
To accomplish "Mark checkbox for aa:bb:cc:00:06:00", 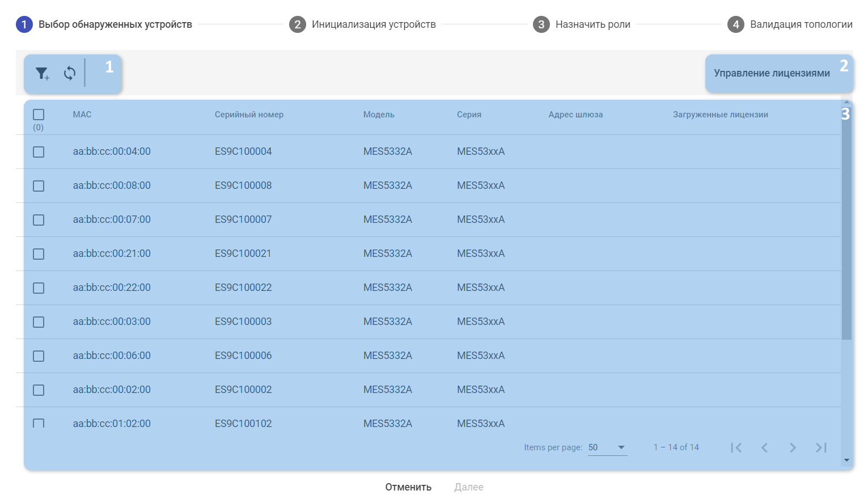I will (39, 356).
